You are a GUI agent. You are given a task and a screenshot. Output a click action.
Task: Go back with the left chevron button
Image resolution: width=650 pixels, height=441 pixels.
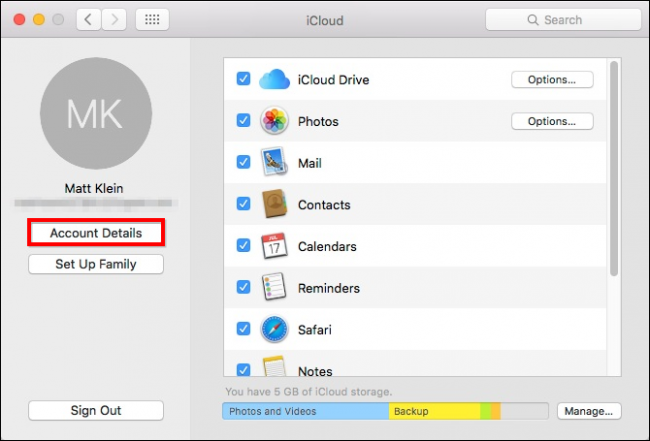coord(88,19)
